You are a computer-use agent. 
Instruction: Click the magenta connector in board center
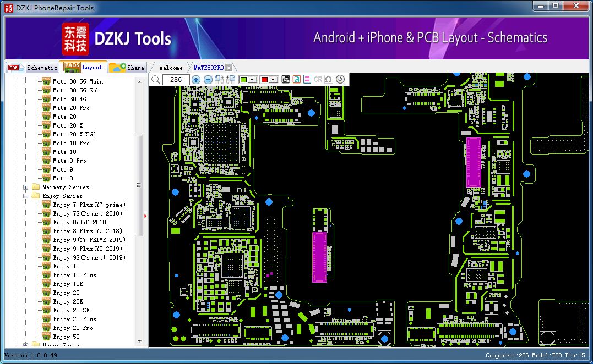coord(319,257)
